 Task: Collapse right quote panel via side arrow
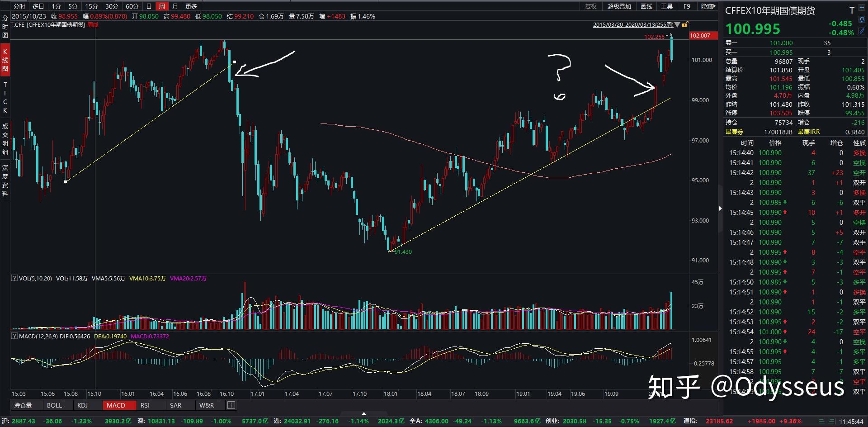[x=720, y=209]
